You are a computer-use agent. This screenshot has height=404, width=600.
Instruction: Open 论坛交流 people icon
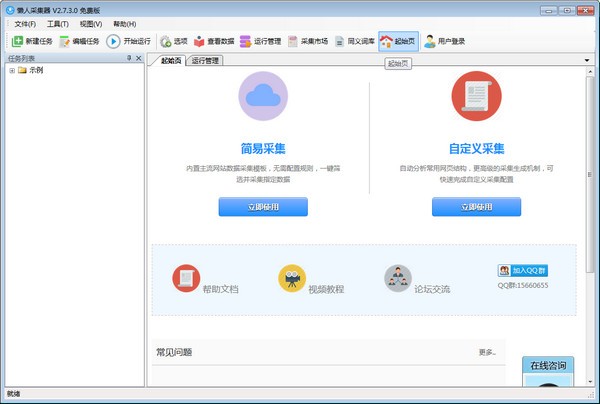[398, 278]
